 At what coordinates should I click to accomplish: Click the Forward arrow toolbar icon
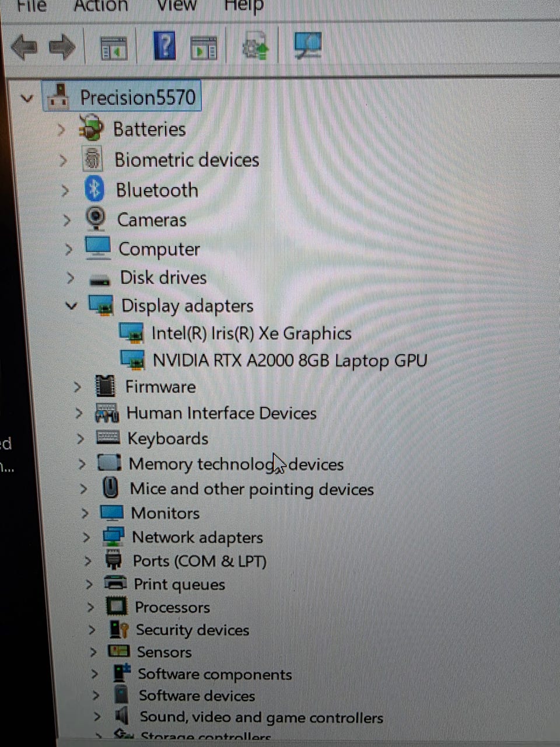pyautogui.click(x=62, y=47)
